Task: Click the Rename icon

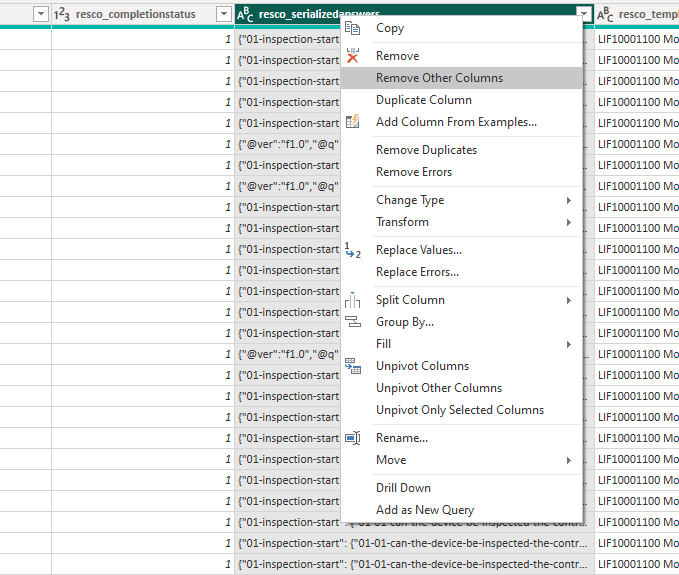Action: coord(352,438)
